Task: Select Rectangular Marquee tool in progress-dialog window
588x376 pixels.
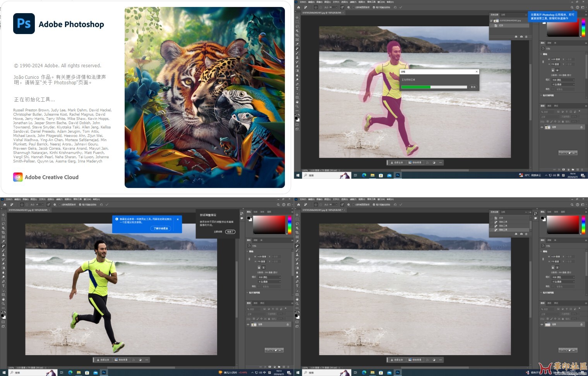Action: [297, 22]
